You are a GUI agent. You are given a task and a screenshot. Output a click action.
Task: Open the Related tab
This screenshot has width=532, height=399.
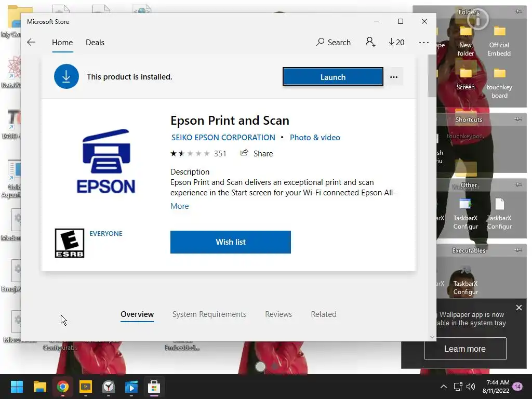pos(324,314)
